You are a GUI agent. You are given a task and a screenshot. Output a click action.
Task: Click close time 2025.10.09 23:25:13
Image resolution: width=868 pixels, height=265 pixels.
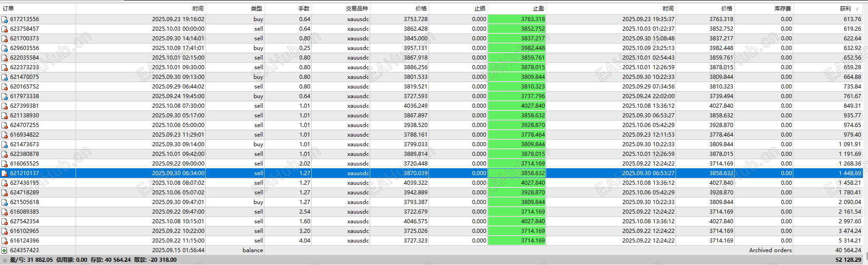coord(648,48)
